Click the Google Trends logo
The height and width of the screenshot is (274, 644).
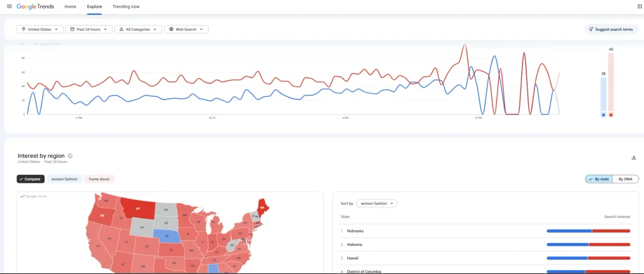(35, 6)
